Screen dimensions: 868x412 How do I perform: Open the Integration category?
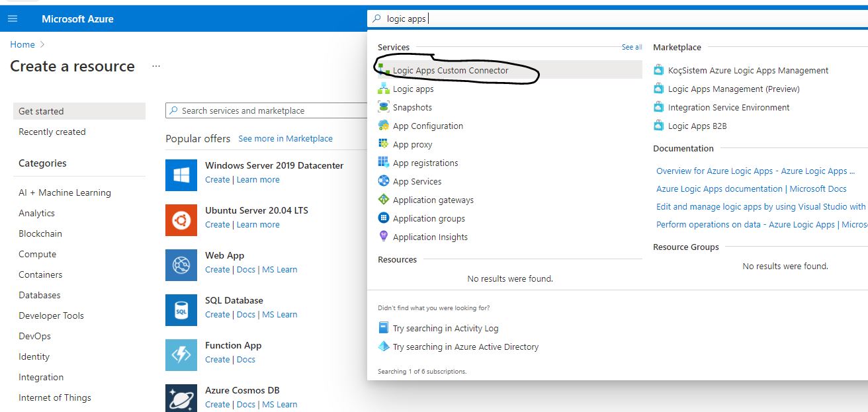click(40, 377)
